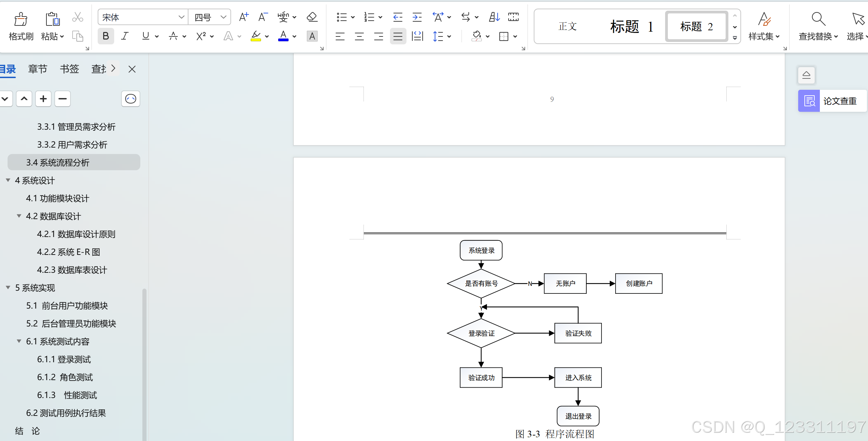Open highlight color dropdown arrow
Screen dimensions: 868x441
coord(267,36)
